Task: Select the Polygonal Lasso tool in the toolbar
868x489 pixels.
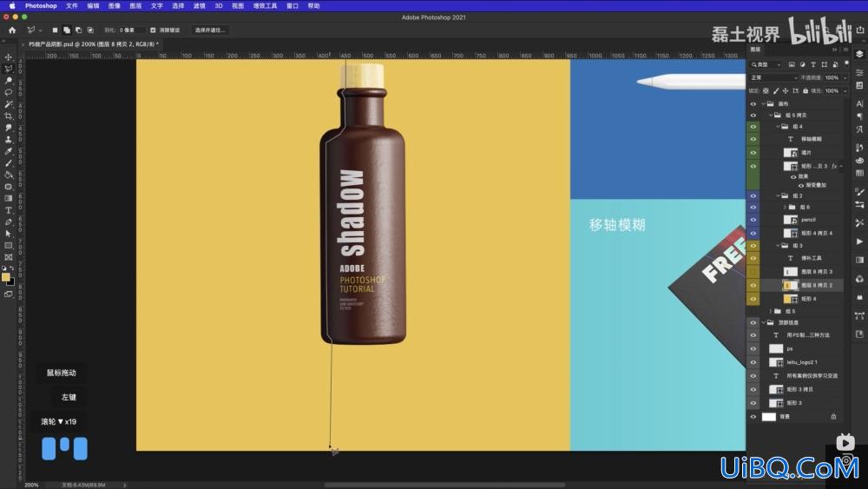Action: point(9,69)
